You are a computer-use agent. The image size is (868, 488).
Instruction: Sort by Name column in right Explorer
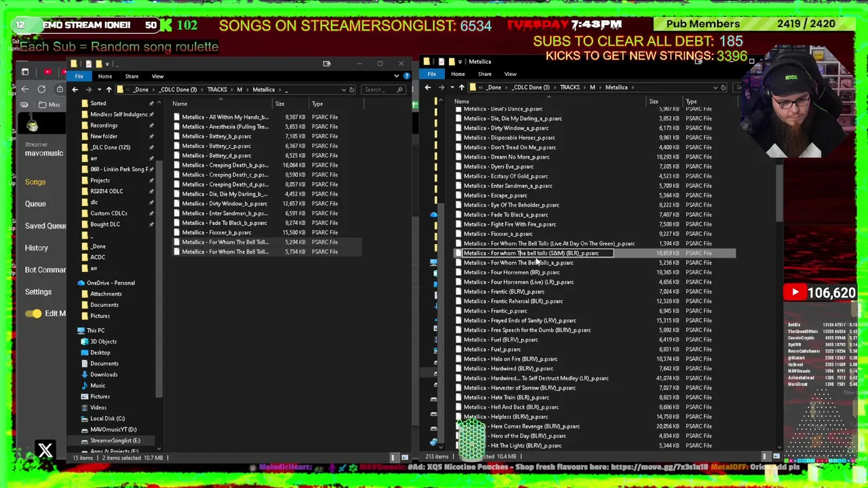pos(461,102)
